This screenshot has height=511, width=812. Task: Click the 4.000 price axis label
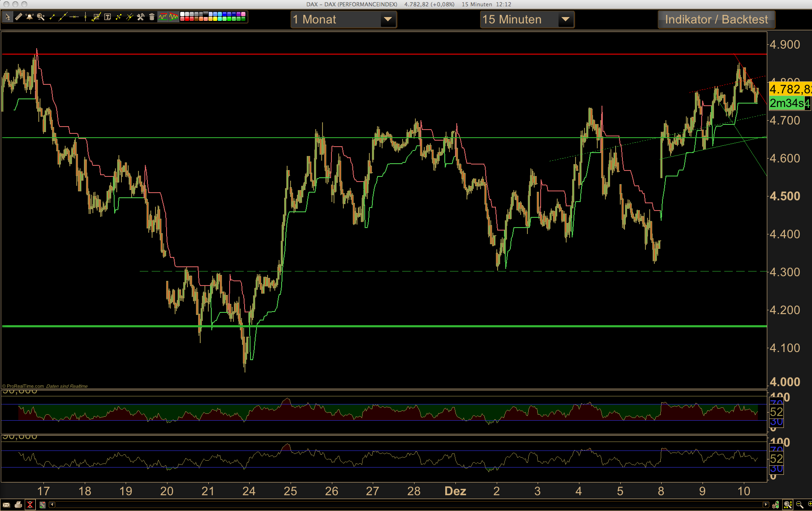[785, 382]
